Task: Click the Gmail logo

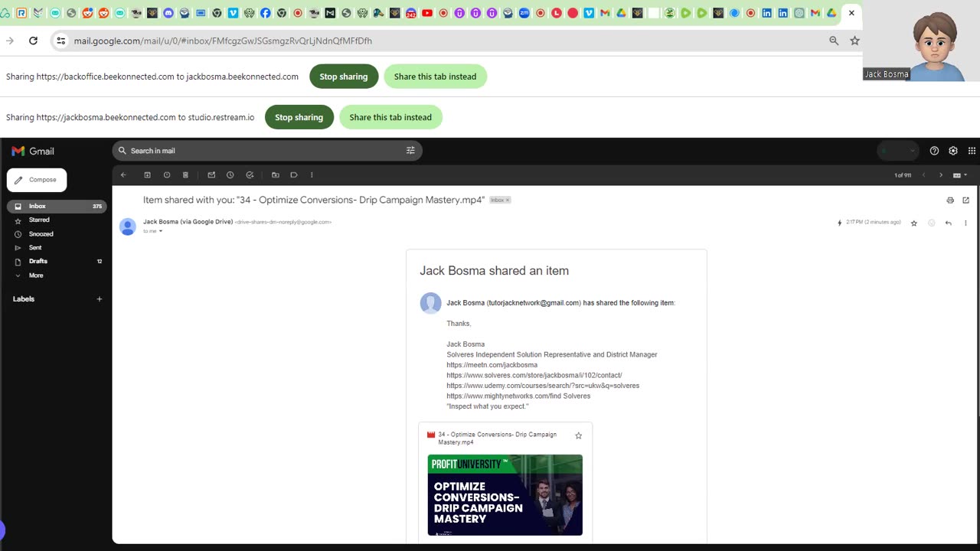Action: pyautogui.click(x=33, y=151)
